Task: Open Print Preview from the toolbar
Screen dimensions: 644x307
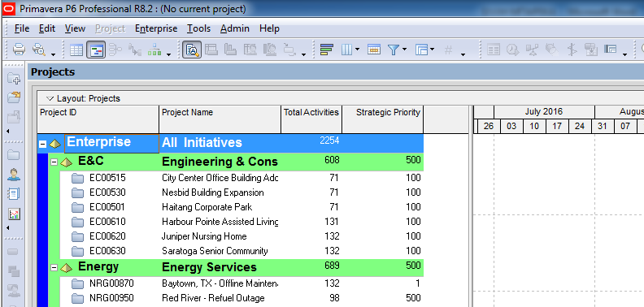Action: [39, 50]
